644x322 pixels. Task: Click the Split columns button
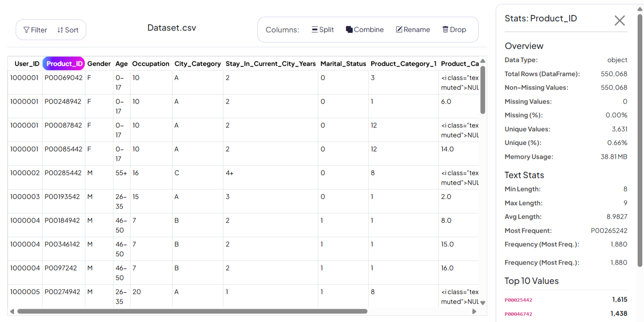323,30
